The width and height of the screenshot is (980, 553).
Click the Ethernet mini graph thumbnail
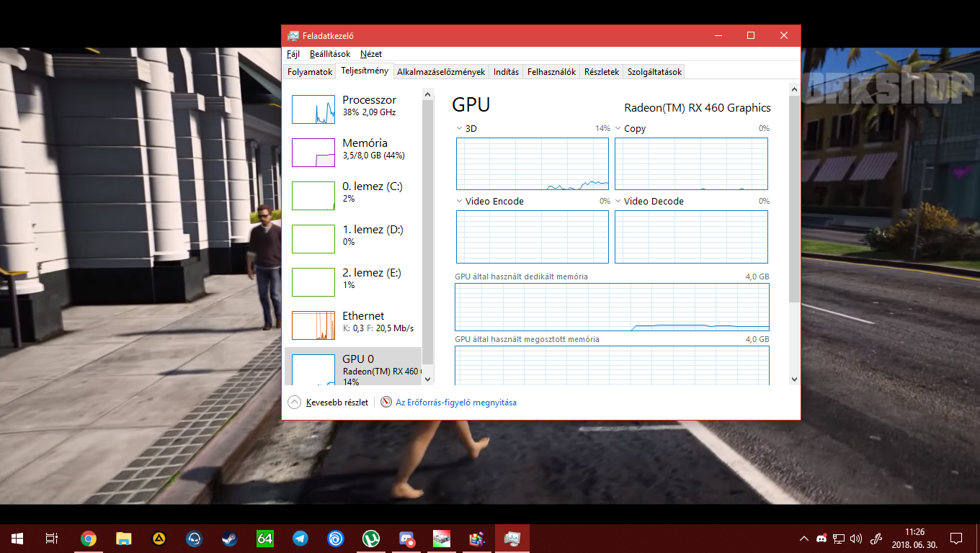(x=313, y=325)
